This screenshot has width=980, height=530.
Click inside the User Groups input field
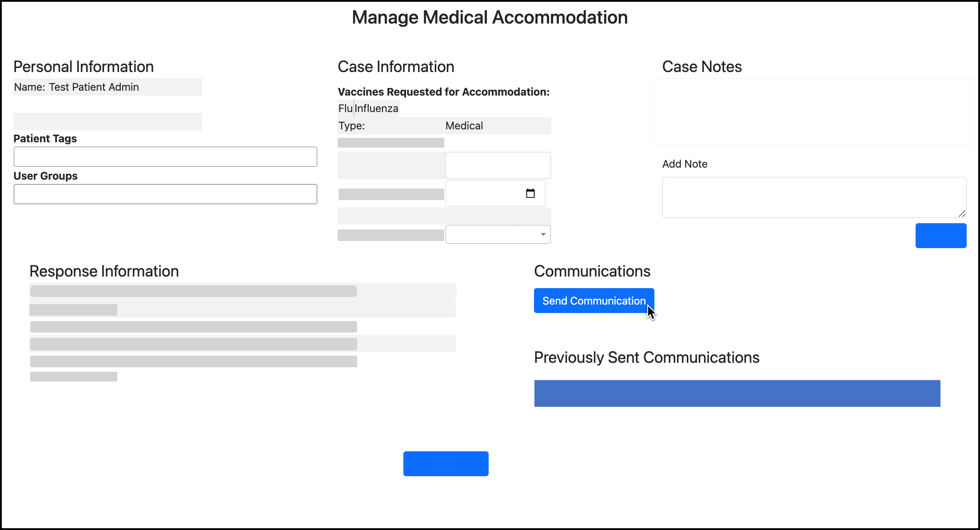165,194
